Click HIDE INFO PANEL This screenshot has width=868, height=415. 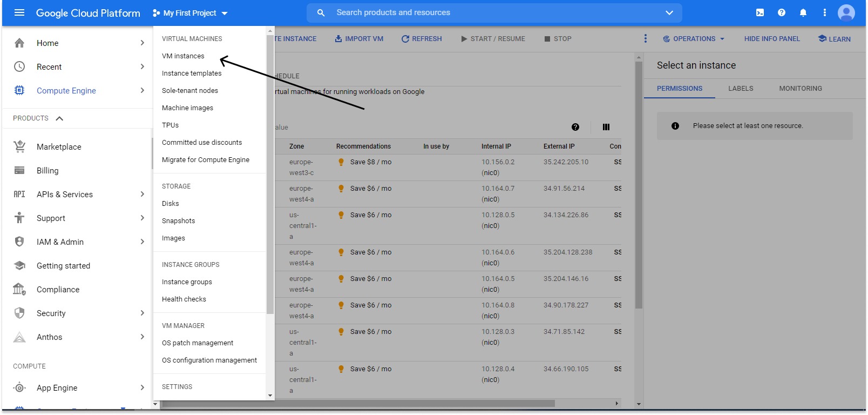pyautogui.click(x=772, y=39)
